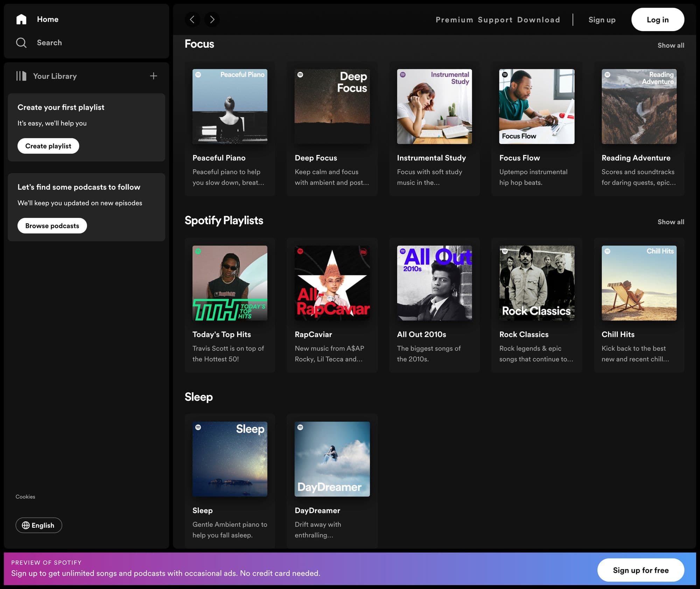
Task: Click the Home icon in sidebar
Action: tap(21, 19)
